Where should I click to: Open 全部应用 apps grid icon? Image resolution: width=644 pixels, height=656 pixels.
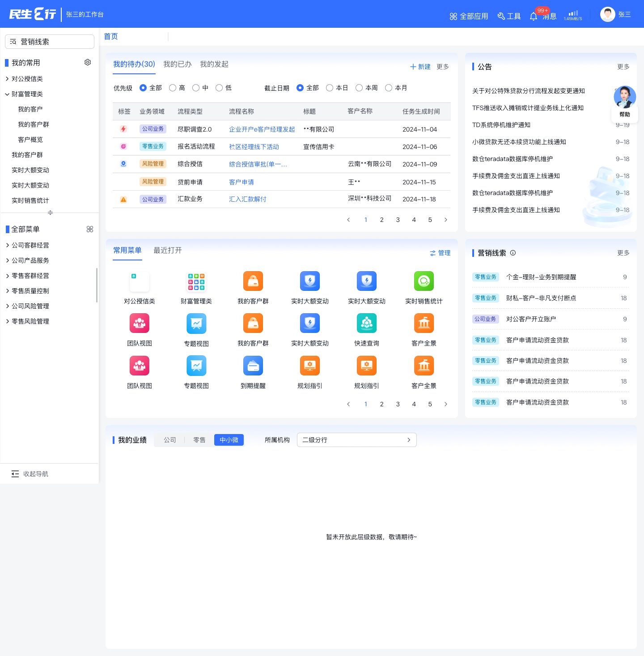[453, 17]
